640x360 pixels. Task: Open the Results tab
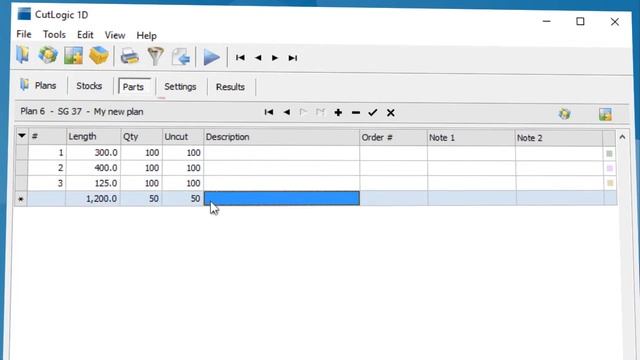point(230,87)
